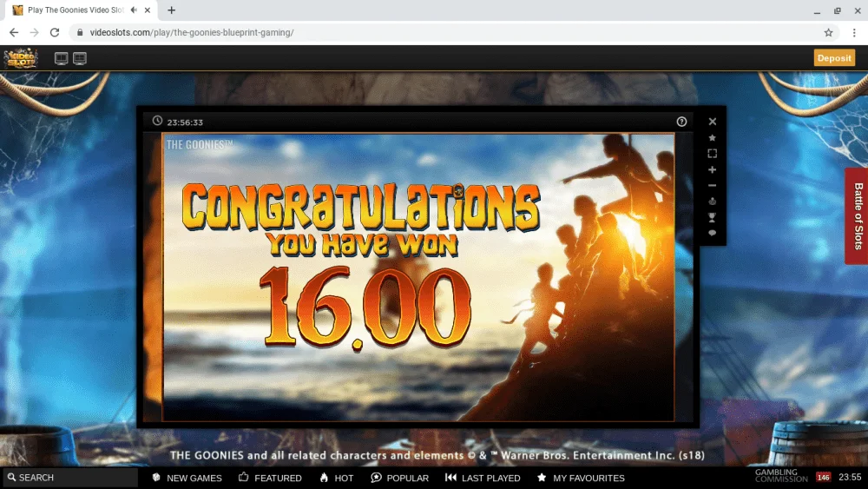Open the trophy icon in game sidebar
868x489 pixels.
click(x=713, y=217)
